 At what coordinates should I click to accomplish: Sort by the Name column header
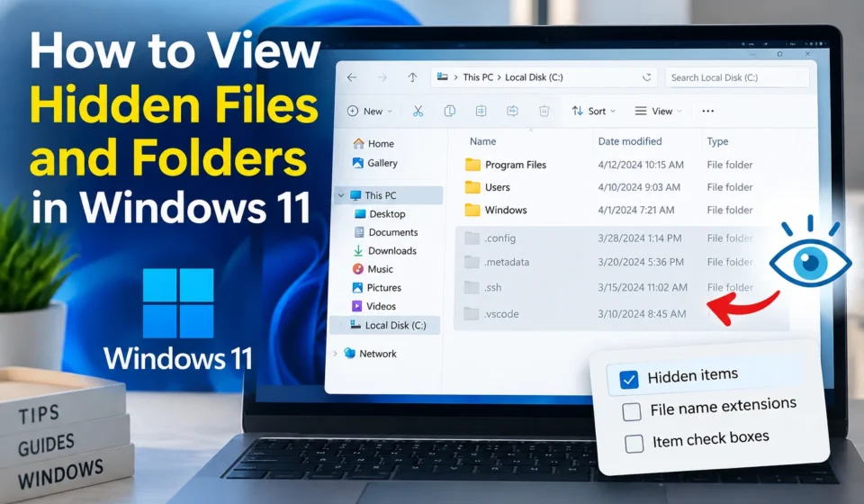pyautogui.click(x=482, y=141)
